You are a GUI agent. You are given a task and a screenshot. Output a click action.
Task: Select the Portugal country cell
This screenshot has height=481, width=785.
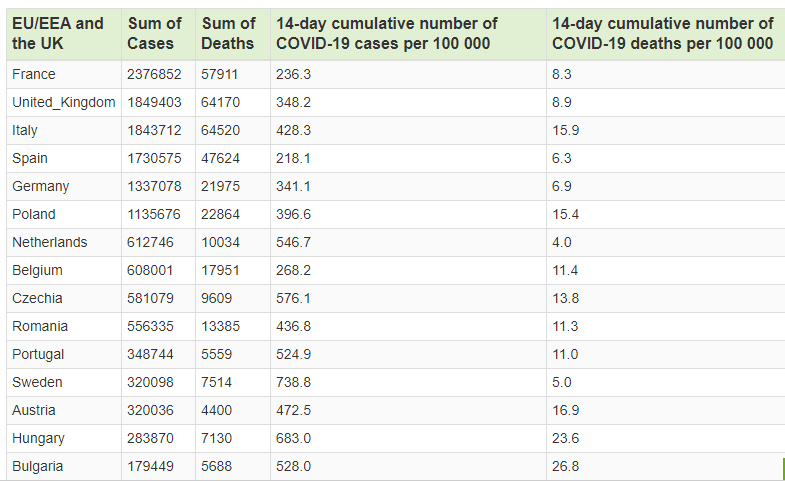point(38,354)
